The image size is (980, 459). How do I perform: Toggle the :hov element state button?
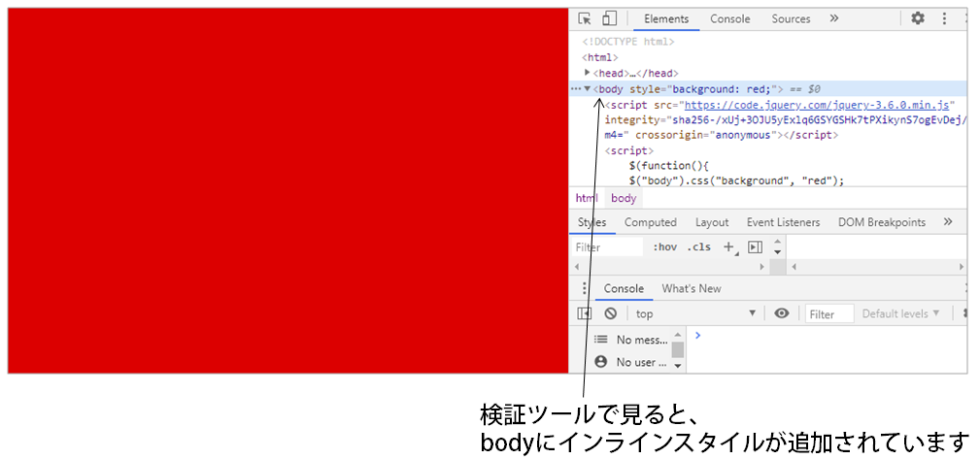point(665,246)
